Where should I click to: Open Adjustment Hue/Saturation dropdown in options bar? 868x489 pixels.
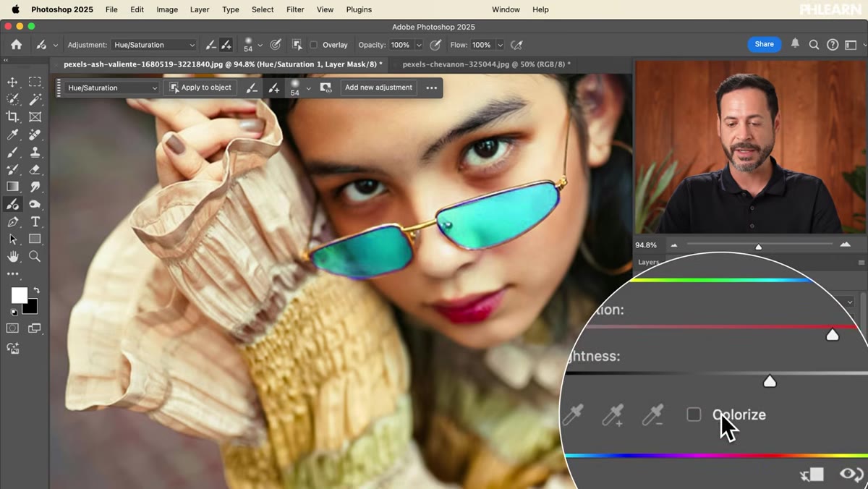point(154,45)
